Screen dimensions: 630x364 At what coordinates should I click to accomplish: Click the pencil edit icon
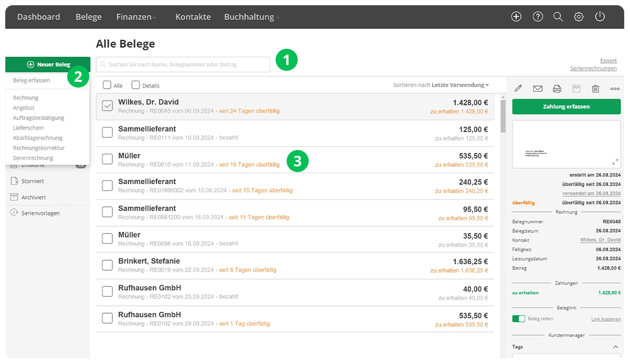pyautogui.click(x=518, y=89)
